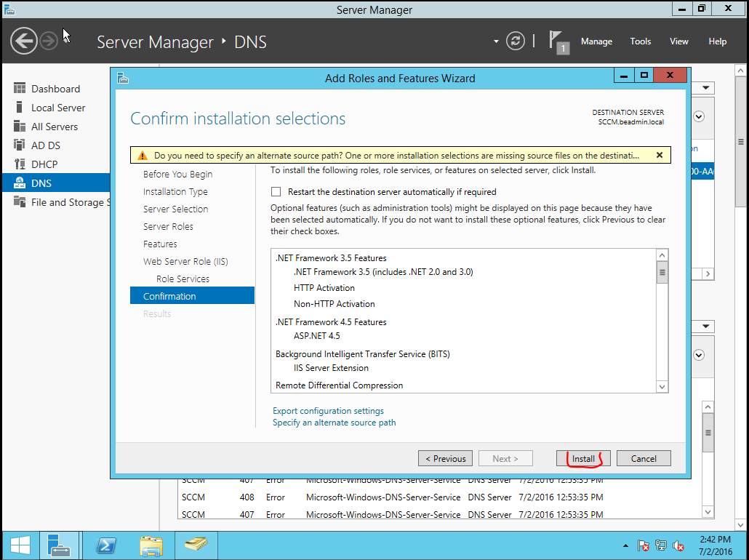Click the Install button
Image resolution: width=749 pixels, height=560 pixels.
pyautogui.click(x=583, y=459)
